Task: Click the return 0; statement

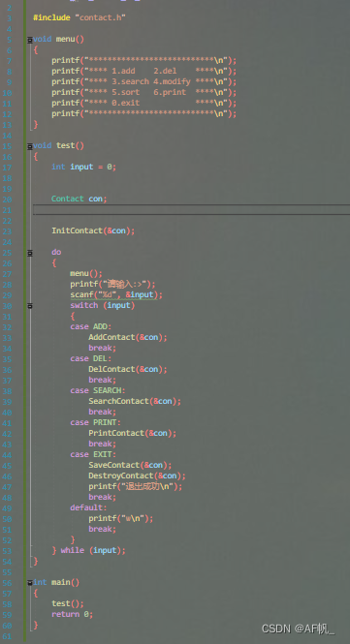Action: pyautogui.click(x=73, y=614)
